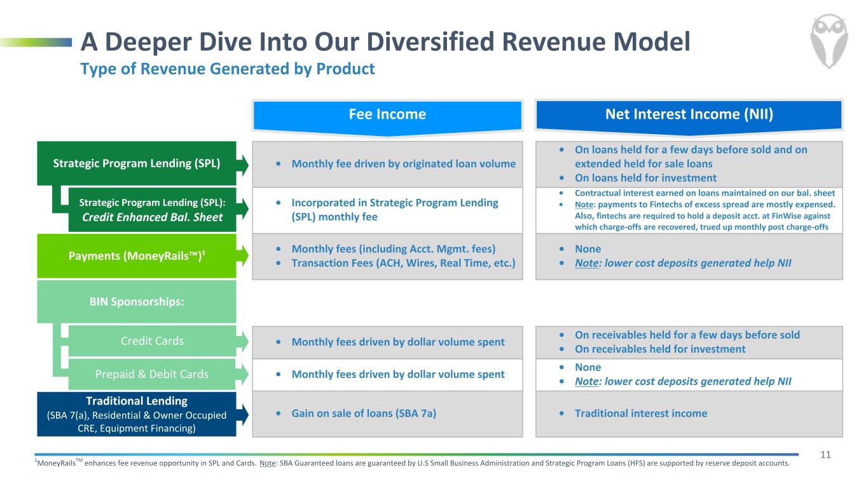
Task: Select the Net Interest Income (NII) header
Action: (x=689, y=114)
